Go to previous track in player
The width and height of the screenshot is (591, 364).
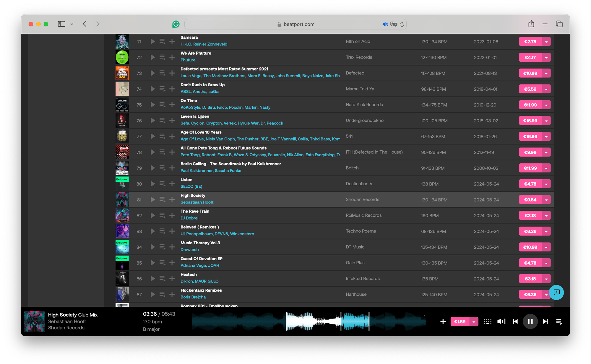pos(515,321)
